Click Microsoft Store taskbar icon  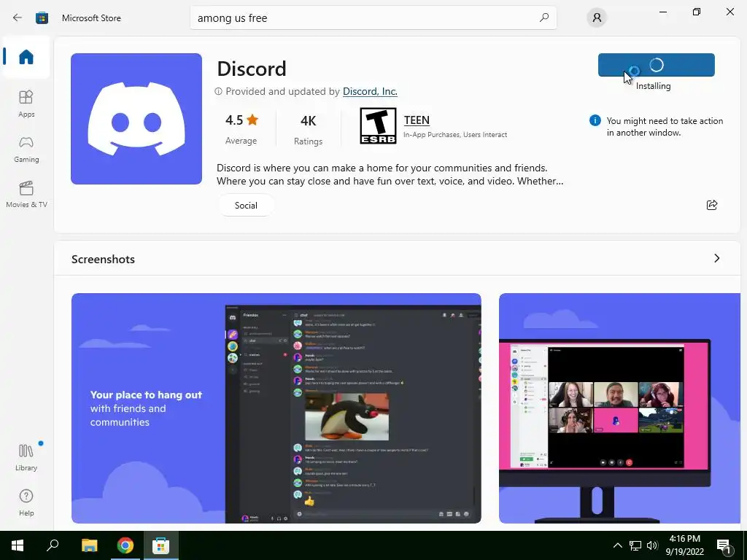tap(161, 545)
